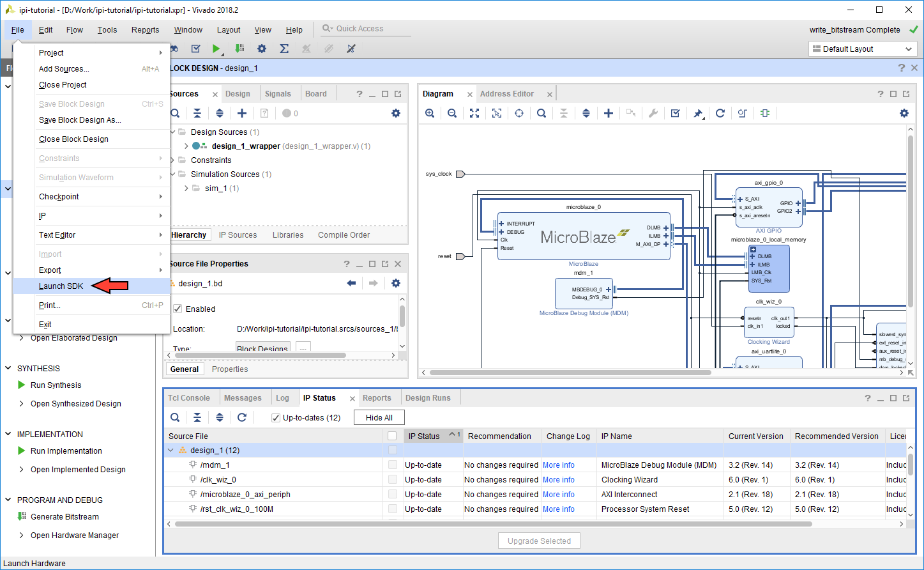Click Run Synthesis in Flow Navigator

pos(56,385)
